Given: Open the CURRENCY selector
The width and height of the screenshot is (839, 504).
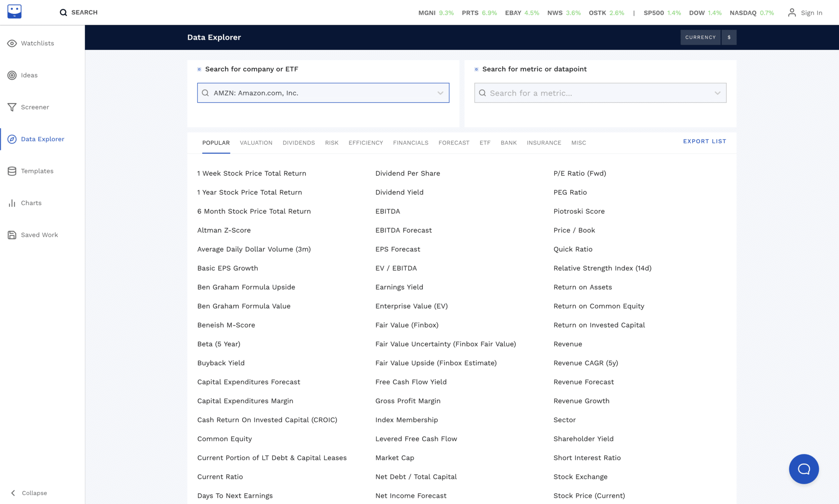Looking at the screenshot, I should click(x=701, y=37).
